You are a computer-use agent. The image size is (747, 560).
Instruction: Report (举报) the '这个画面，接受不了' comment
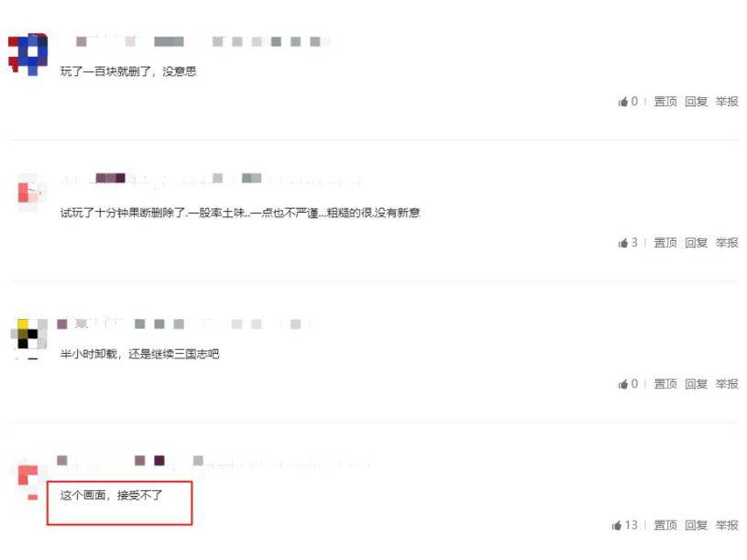click(x=727, y=525)
